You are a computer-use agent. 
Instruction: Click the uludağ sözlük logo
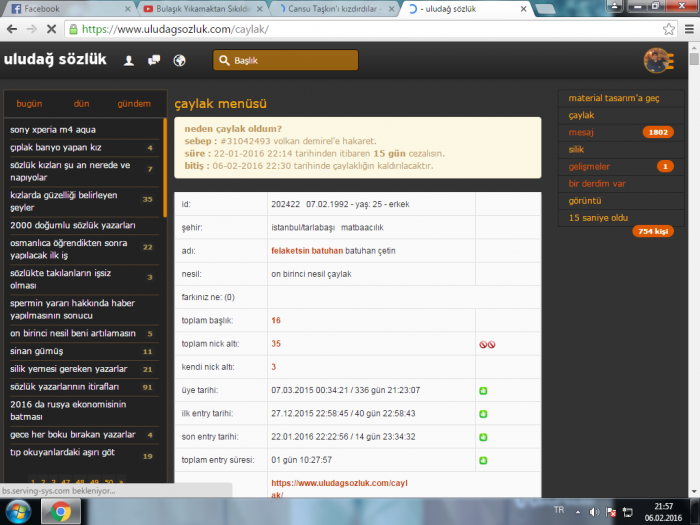click(x=55, y=59)
